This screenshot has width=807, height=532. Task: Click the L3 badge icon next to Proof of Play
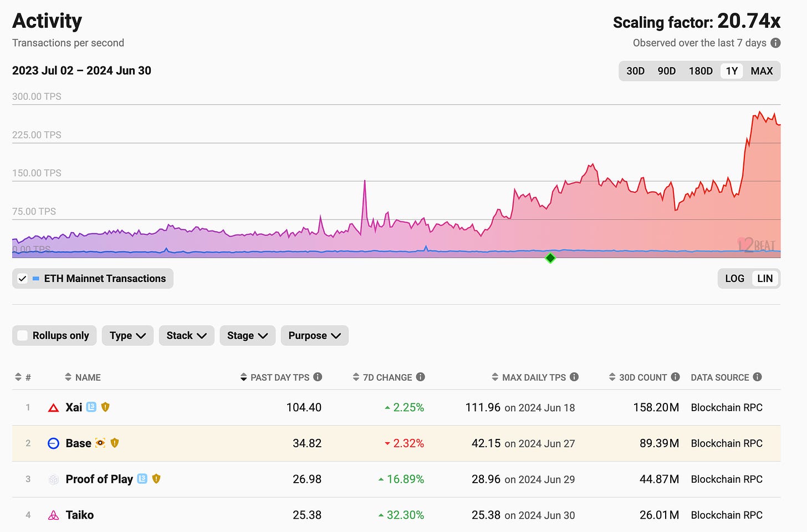click(x=142, y=479)
